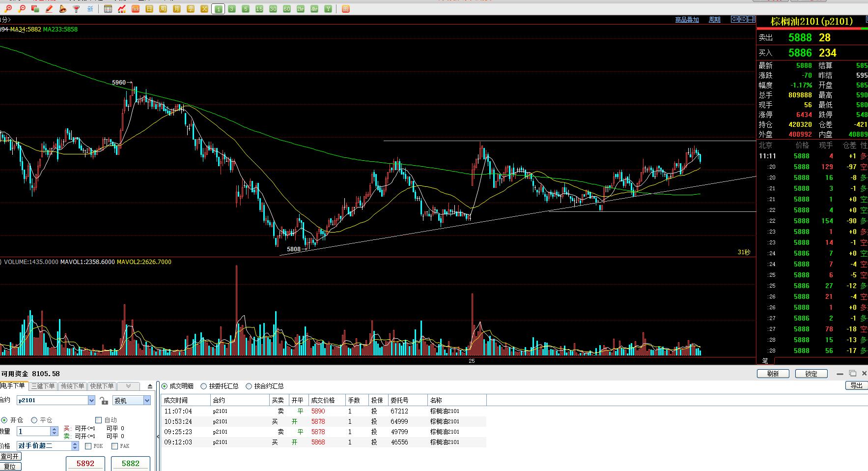Select the 平仓 radio button

(x=34, y=420)
